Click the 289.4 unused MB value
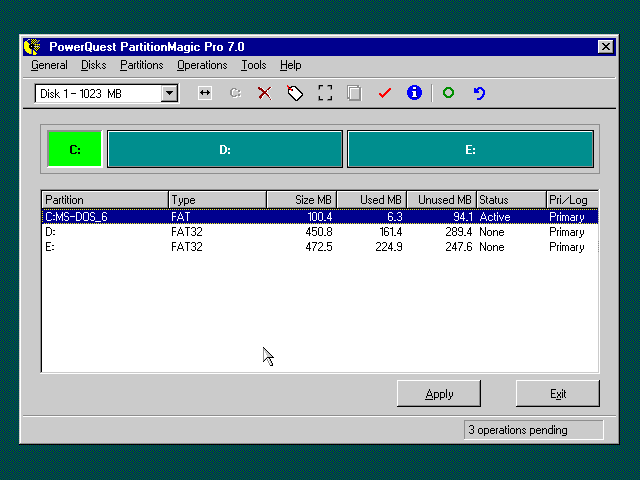Viewport: 640px width, 480px height. click(x=459, y=232)
